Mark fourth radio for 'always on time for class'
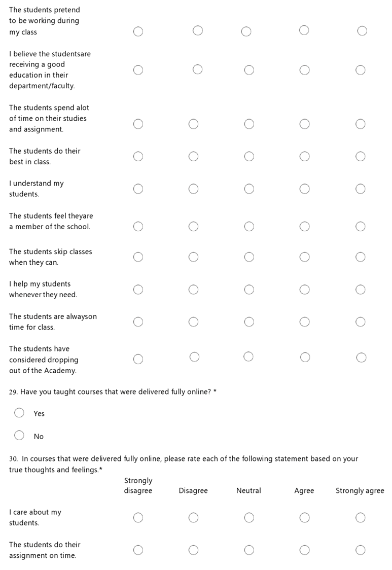This screenshot has width=392, height=570. [x=304, y=322]
